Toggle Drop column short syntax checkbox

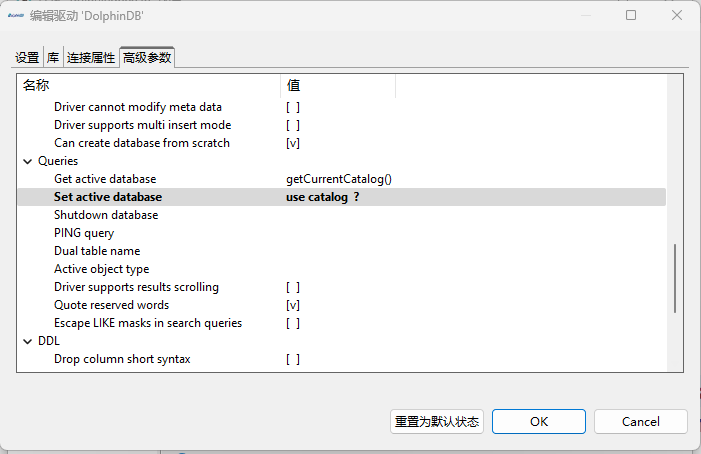click(x=293, y=359)
